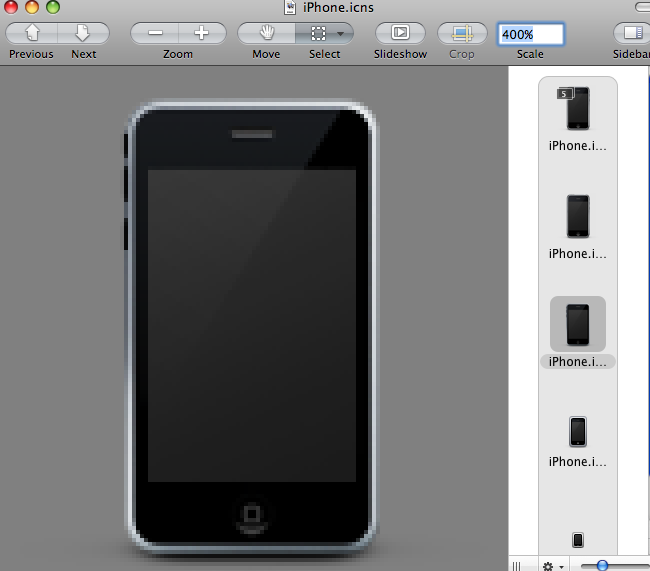Open the sidebar gear action menu
Screen dimensions: 650x571
click(x=553, y=566)
